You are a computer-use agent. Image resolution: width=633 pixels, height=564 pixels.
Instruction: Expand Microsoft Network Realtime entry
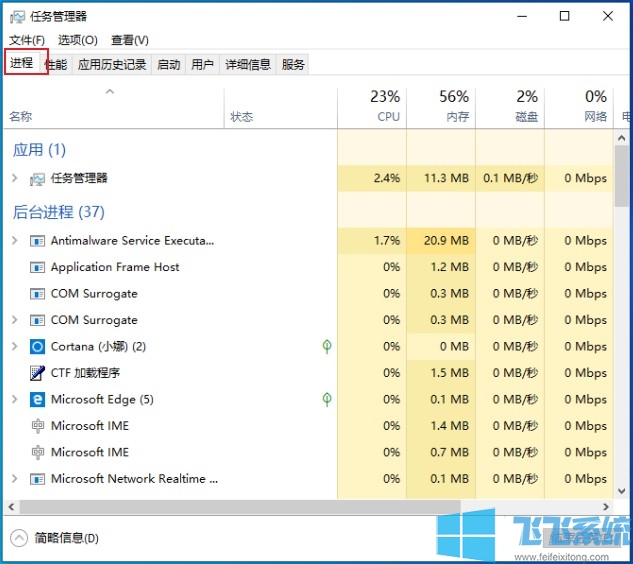point(15,478)
